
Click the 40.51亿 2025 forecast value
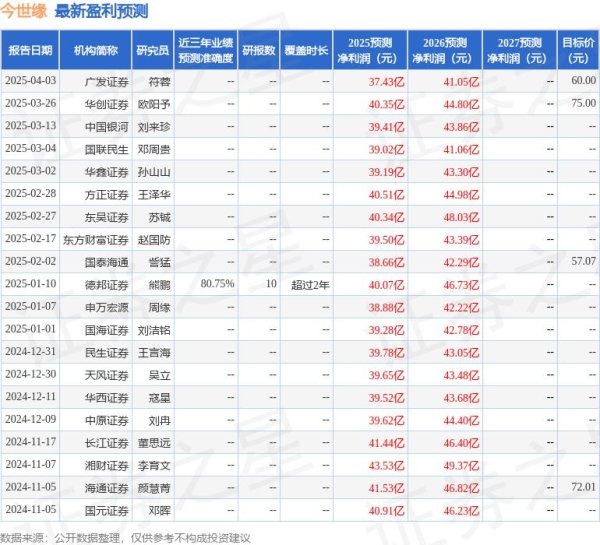(386, 194)
